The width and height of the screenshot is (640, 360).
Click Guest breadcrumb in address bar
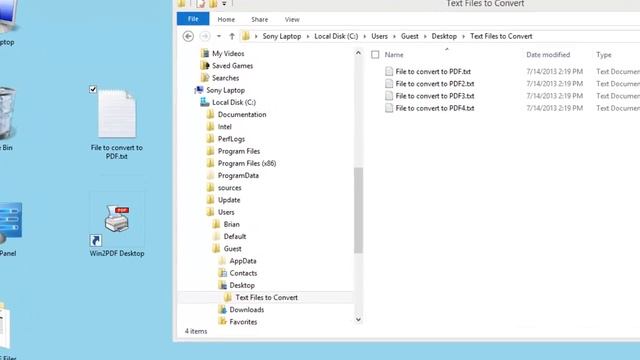409,36
